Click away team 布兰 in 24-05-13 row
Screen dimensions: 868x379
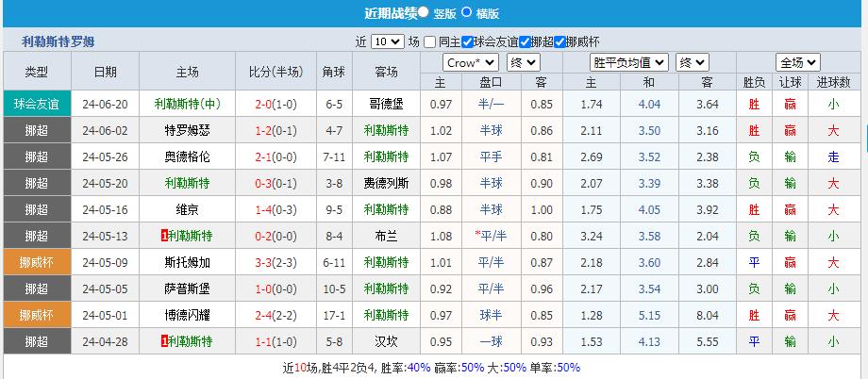[x=386, y=236]
